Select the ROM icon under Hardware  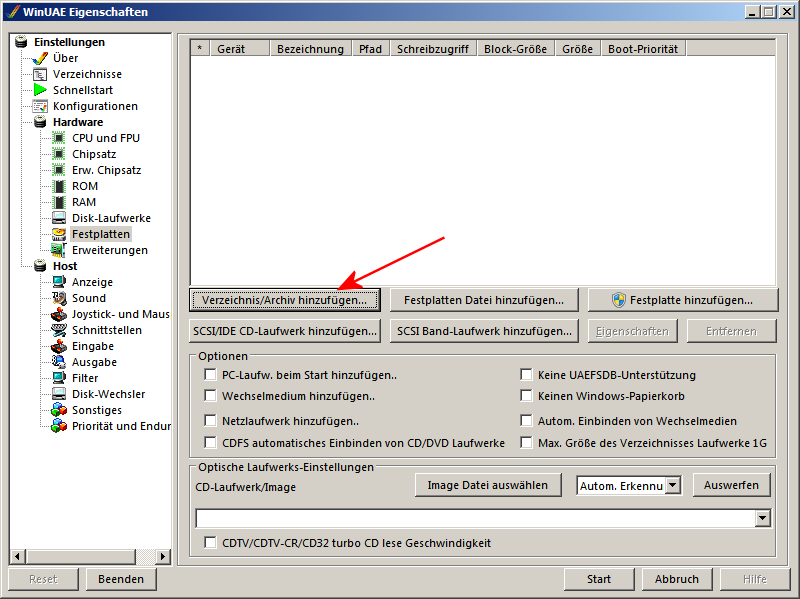tap(57, 185)
